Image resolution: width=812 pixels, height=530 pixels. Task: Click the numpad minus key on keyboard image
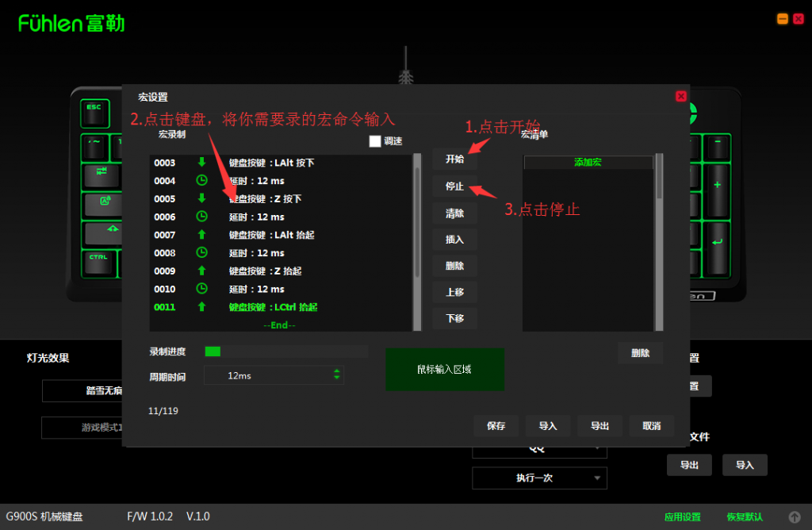click(x=718, y=147)
